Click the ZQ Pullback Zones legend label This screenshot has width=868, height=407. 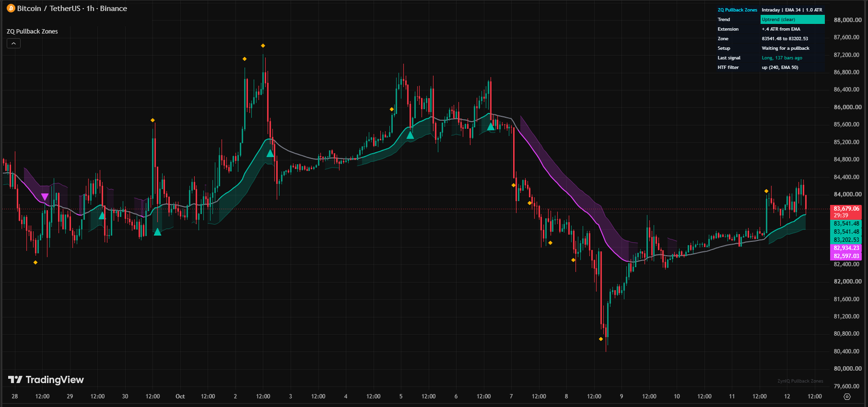tap(32, 31)
